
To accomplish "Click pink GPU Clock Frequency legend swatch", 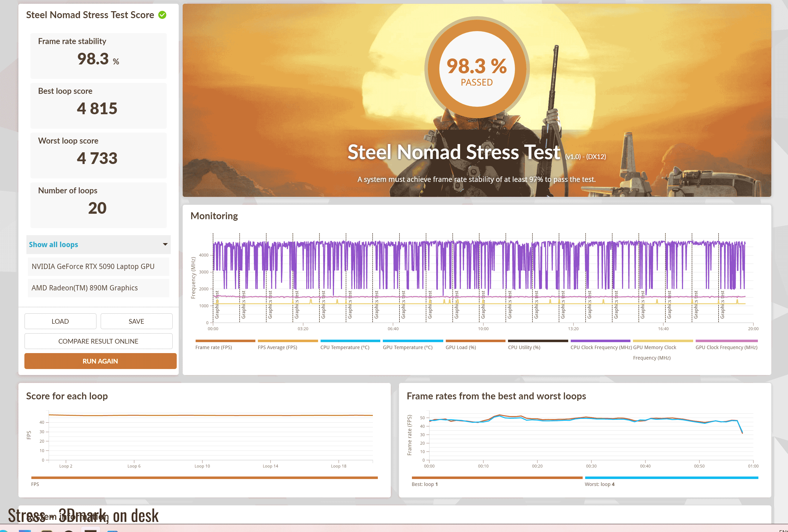I will point(726,341).
